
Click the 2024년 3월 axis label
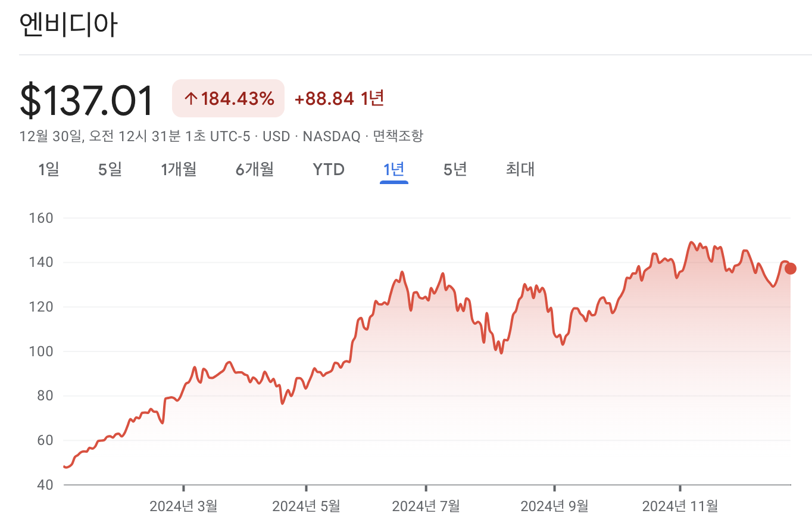click(x=183, y=506)
